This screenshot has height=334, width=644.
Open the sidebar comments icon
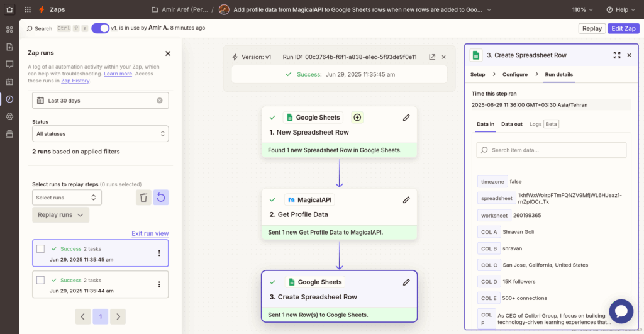point(9,64)
